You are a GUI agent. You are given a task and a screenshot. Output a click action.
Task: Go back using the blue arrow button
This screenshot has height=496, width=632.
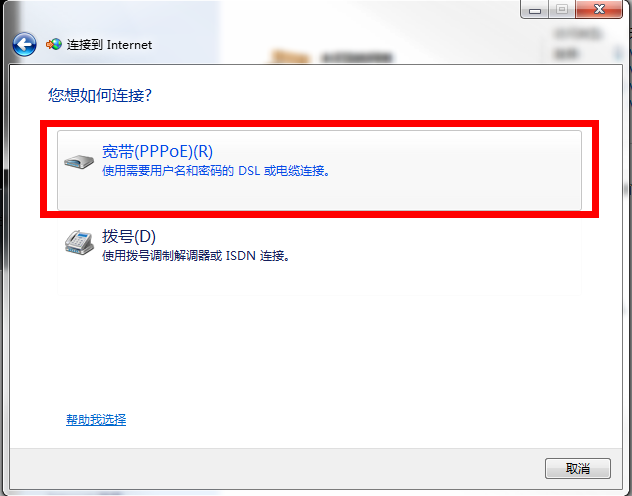(x=24, y=44)
